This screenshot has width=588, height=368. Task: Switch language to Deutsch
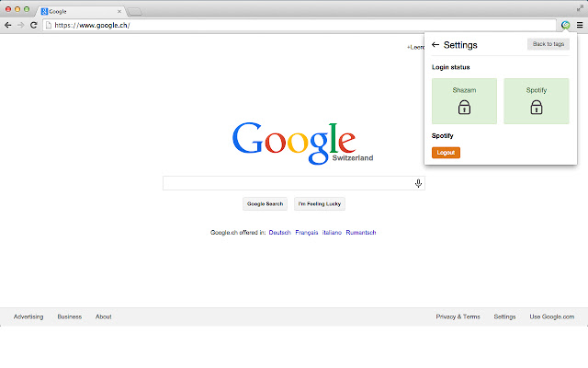point(279,233)
